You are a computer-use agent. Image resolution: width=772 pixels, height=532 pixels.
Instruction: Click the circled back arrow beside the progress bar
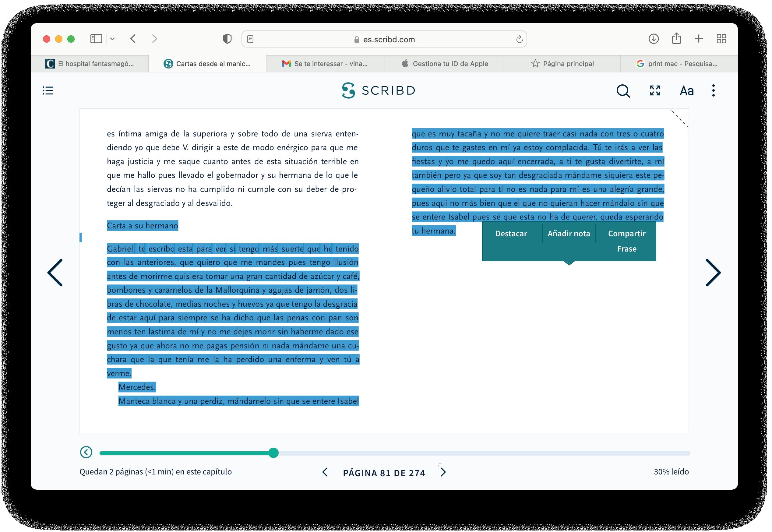click(x=86, y=452)
